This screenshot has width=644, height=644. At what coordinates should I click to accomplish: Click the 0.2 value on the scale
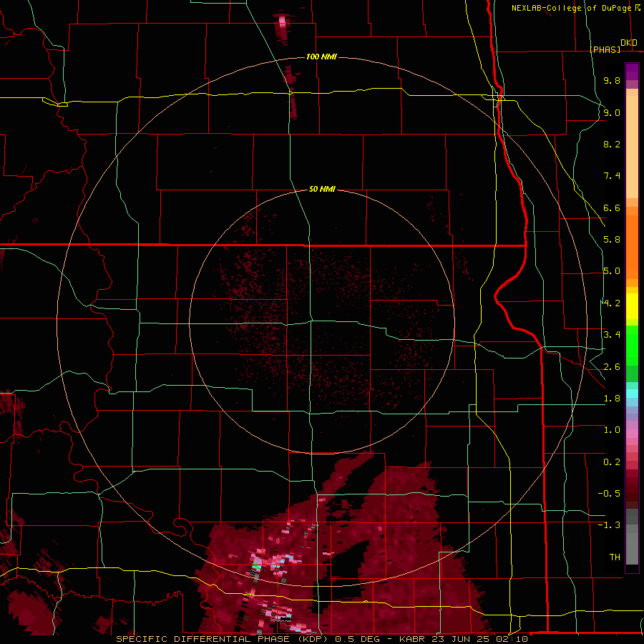[x=612, y=462]
